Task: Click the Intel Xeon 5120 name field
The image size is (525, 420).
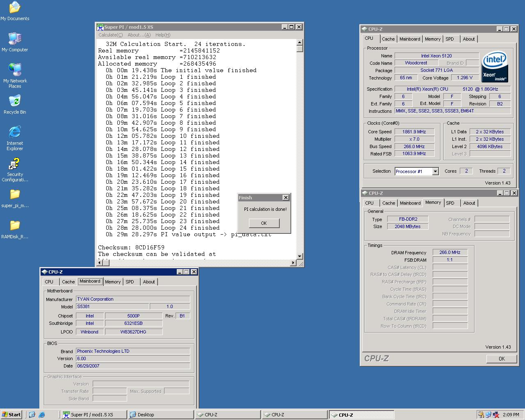Action: click(436, 56)
